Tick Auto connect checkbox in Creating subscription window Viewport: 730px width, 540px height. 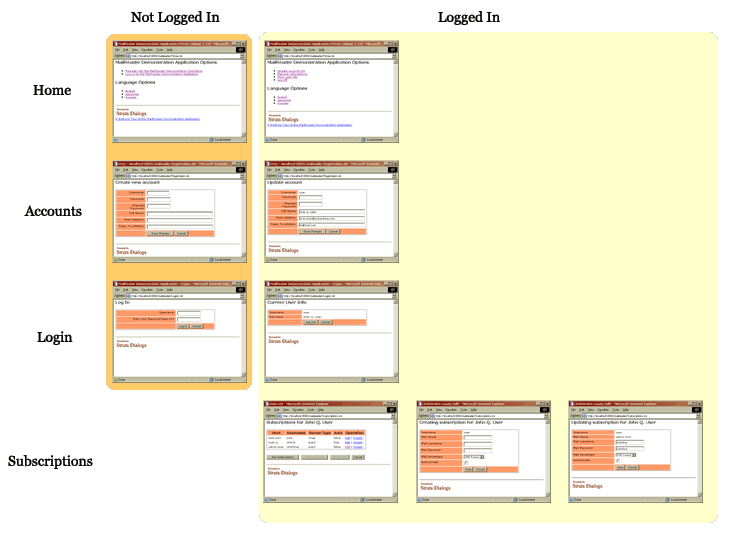[x=466, y=463]
